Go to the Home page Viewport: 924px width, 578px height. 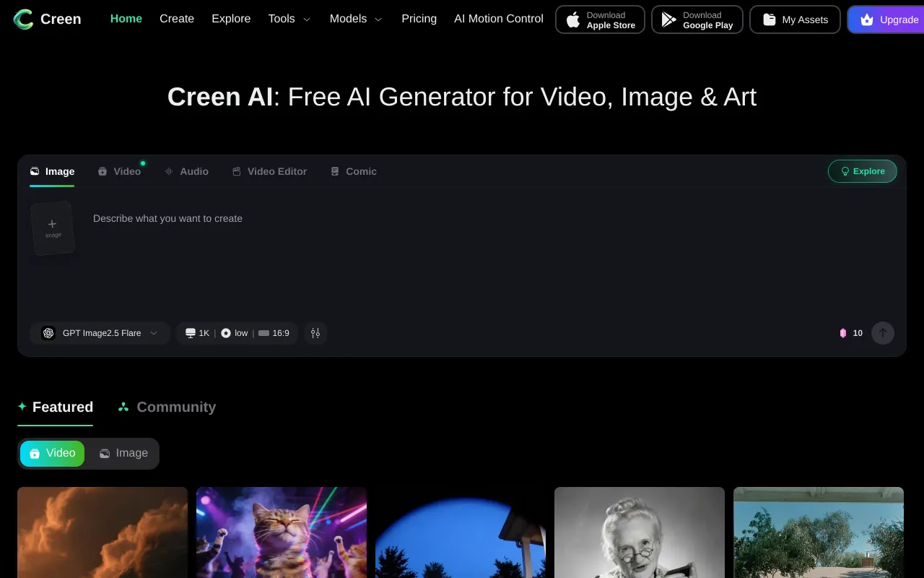coord(126,19)
